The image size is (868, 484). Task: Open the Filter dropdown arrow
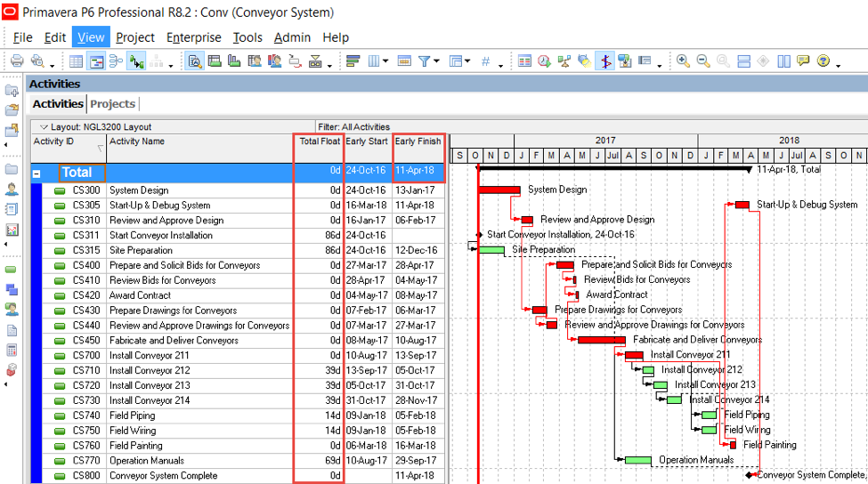(x=437, y=60)
